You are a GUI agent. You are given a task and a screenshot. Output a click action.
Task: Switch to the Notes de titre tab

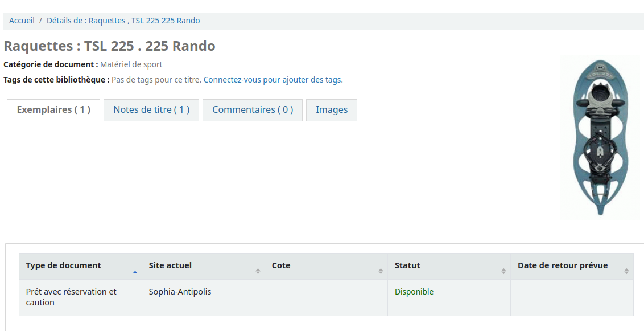[151, 110]
